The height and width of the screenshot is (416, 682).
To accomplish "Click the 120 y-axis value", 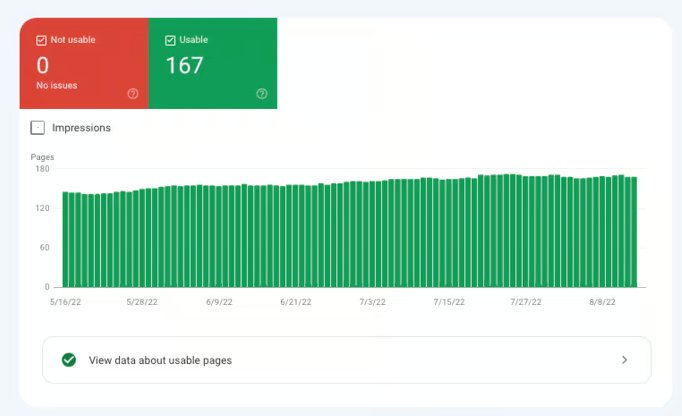I will pyautogui.click(x=42, y=208).
